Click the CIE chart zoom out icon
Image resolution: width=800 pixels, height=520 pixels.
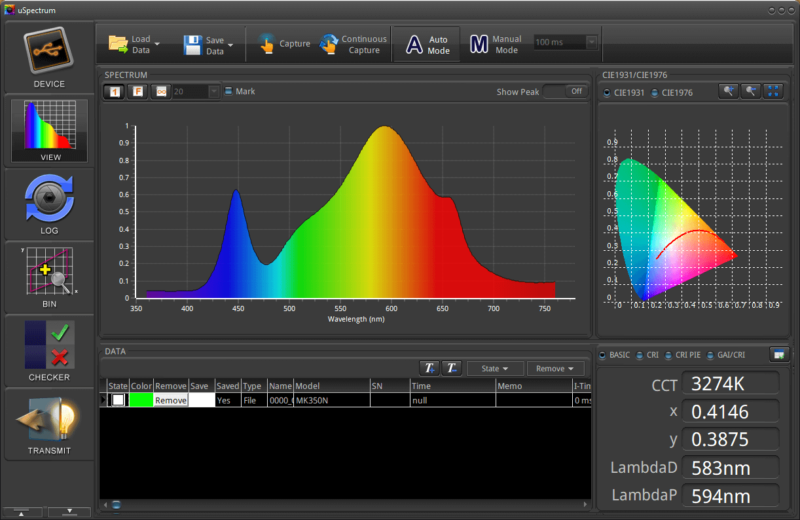pos(751,91)
